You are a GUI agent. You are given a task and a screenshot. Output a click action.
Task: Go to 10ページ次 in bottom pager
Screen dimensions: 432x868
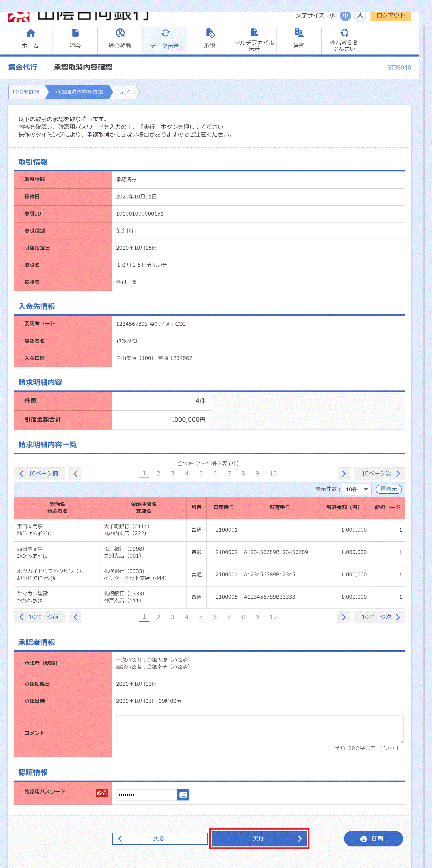pyautogui.click(x=379, y=617)
